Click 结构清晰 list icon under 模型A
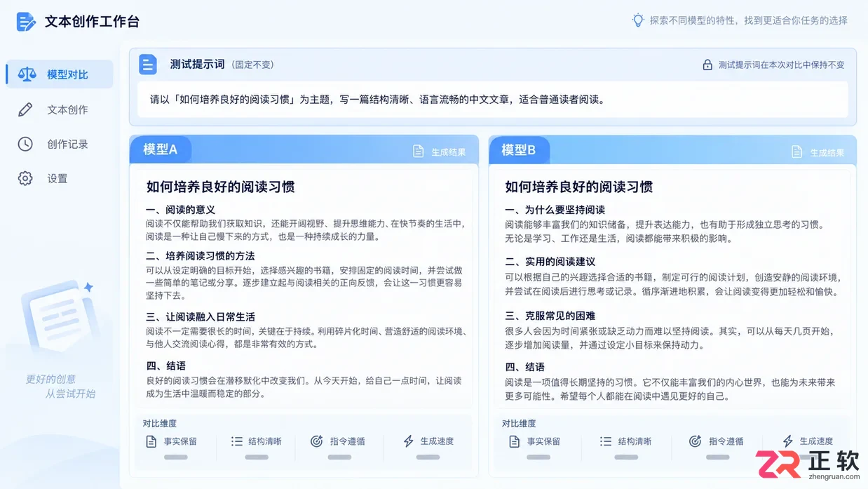This screenshot has width=868, height=489. (236, 441)
